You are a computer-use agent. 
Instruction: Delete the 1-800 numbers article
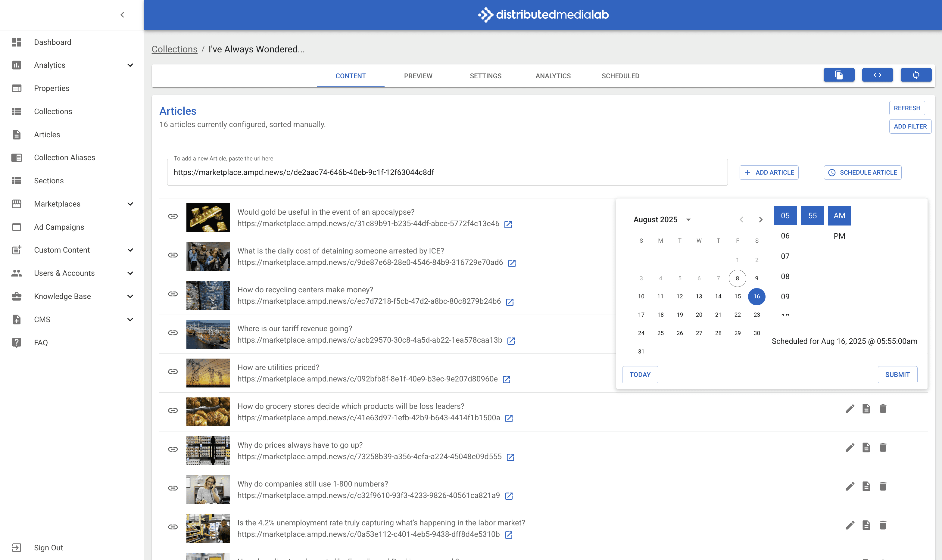pos(883,487)
